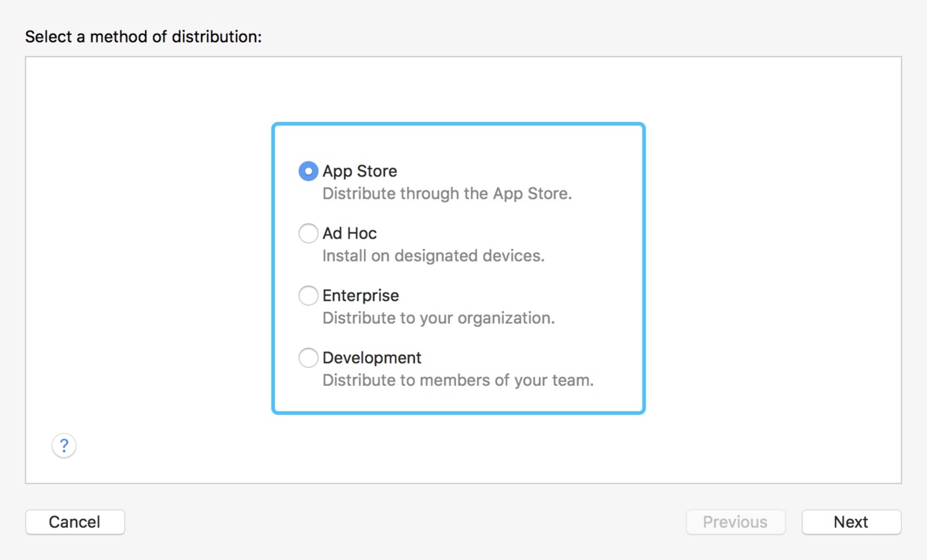Cancel the distribution dialog
Viewport: 927px width, 560px height.
click(75, 522)
